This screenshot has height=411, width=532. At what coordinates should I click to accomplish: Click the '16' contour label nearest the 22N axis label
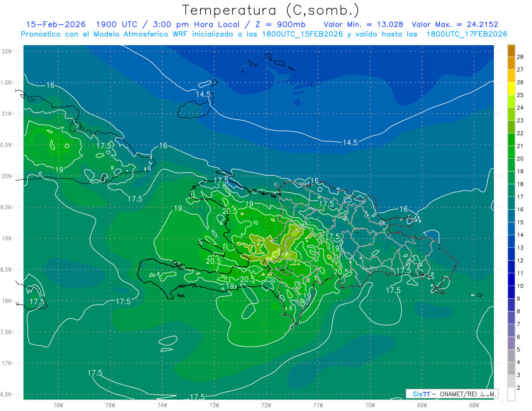point(50,85)
